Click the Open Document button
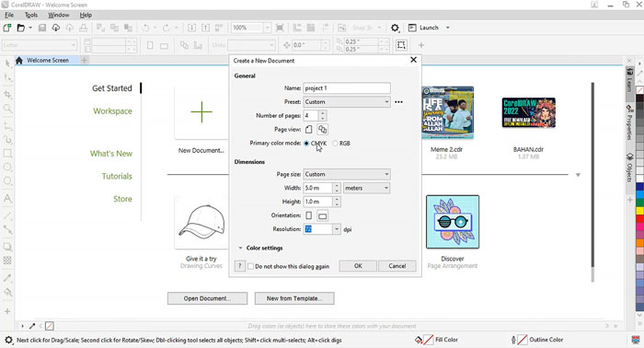644x348 pixels. [x=207, y=298]
